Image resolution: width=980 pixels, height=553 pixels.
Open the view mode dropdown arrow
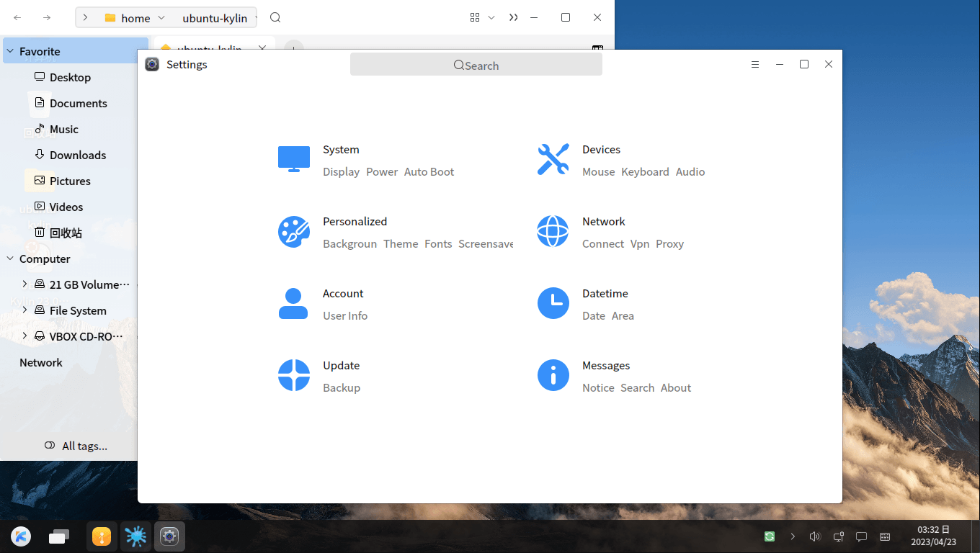tap(491, 18)
